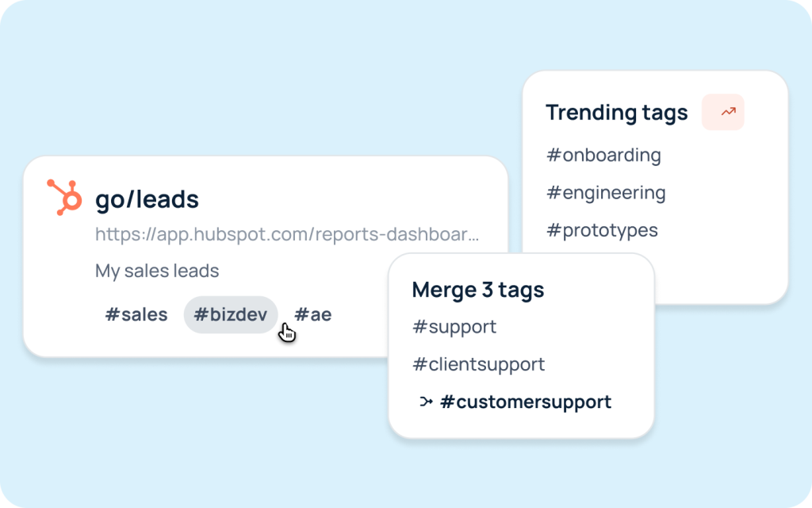Open the #prototypes trending tag
This screenshot has height=508, width=812.
602,231
